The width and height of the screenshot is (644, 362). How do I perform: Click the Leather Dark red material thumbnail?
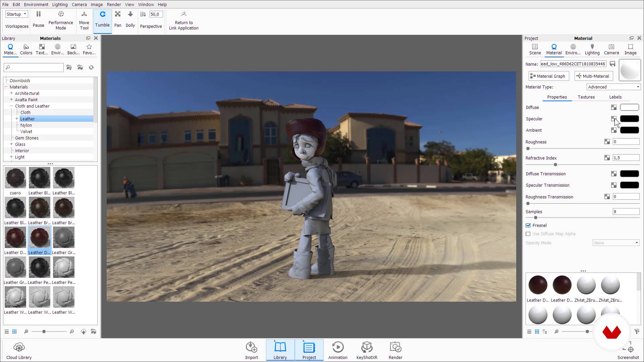(x=39, y=237)
